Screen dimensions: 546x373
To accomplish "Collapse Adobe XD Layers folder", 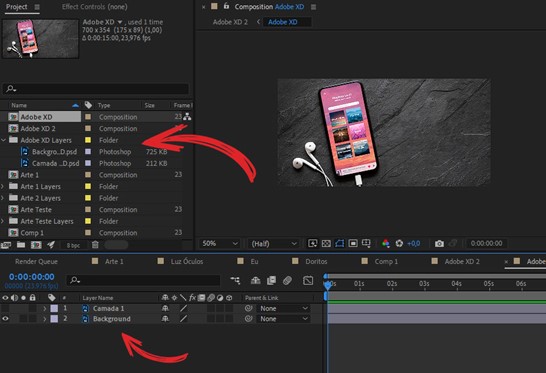I will pyautogui.click(x=3, y=140).
